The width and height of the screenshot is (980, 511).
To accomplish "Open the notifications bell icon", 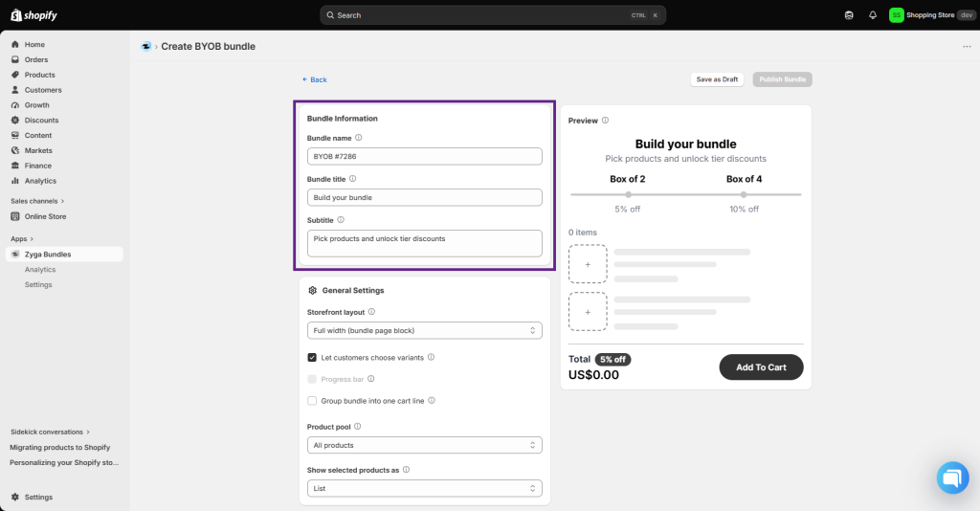I will [x=873, y=15].
